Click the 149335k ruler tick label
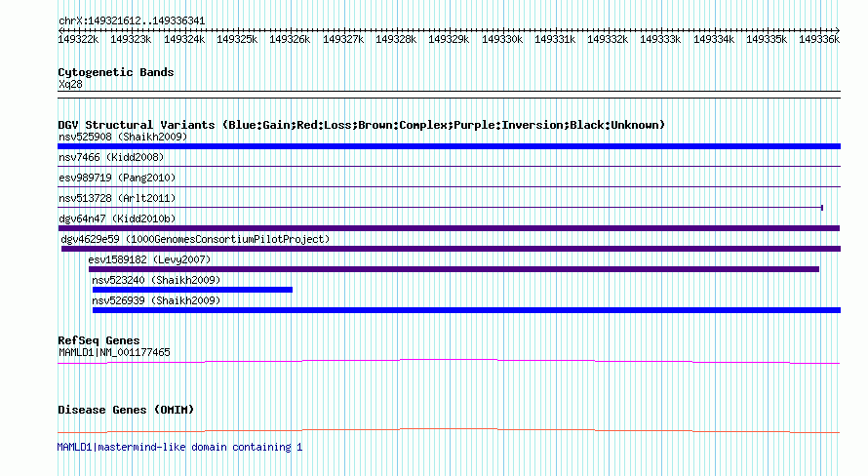This screenshot has width=868, height=476. [767, 39]
